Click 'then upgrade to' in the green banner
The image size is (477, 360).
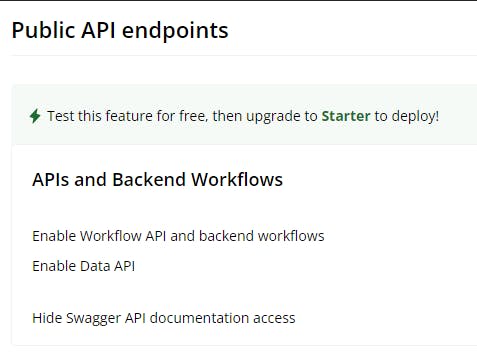(265, 116)
